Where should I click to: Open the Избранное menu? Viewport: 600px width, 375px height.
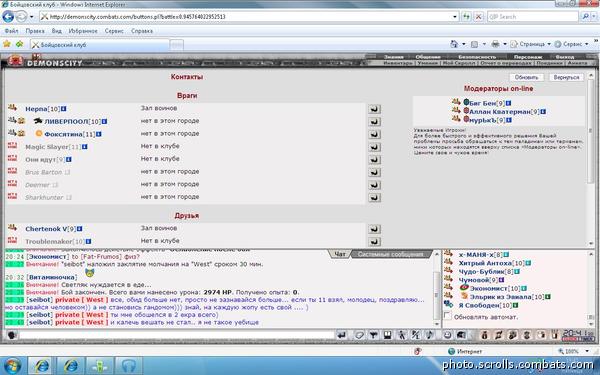tap(83, 31)
